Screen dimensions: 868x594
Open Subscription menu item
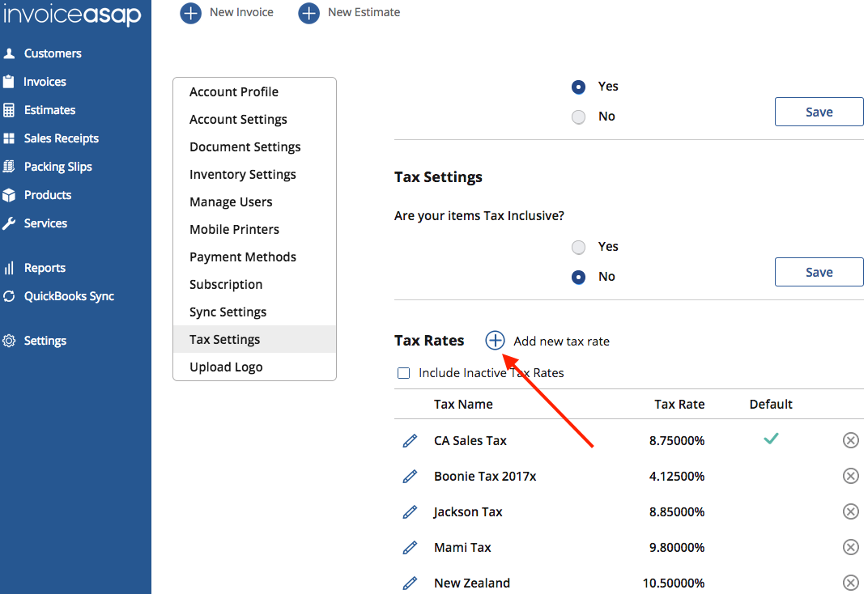tap(254, 285)
